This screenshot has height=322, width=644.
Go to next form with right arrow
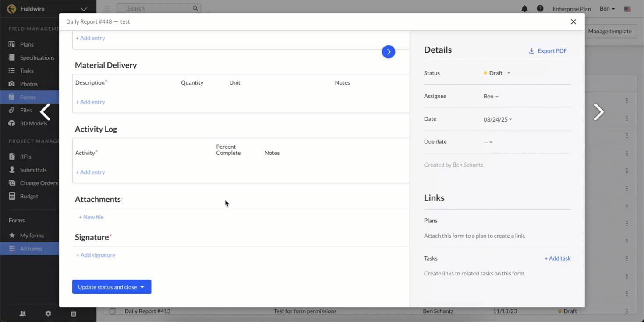(x=598, y=112)
